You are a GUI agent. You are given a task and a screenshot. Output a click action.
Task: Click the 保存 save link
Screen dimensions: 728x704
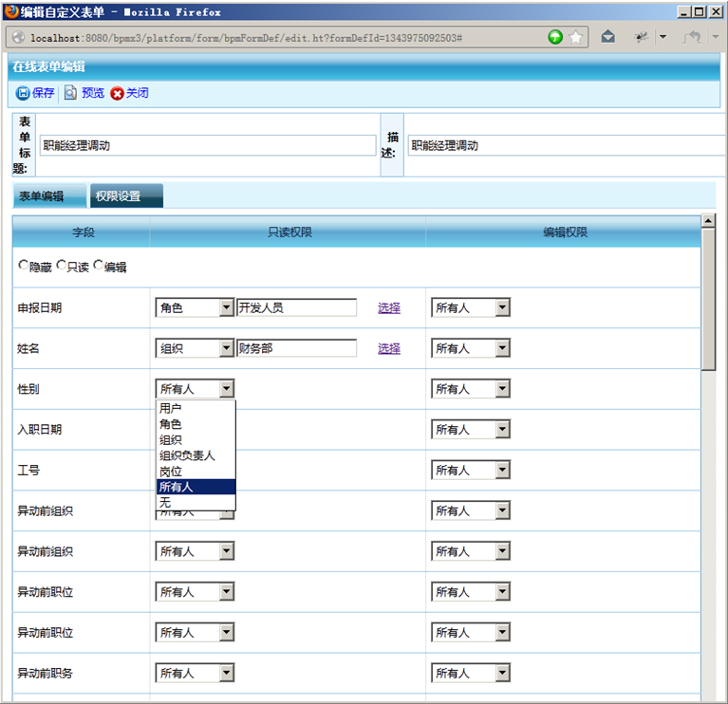click(x=43, y=93)
